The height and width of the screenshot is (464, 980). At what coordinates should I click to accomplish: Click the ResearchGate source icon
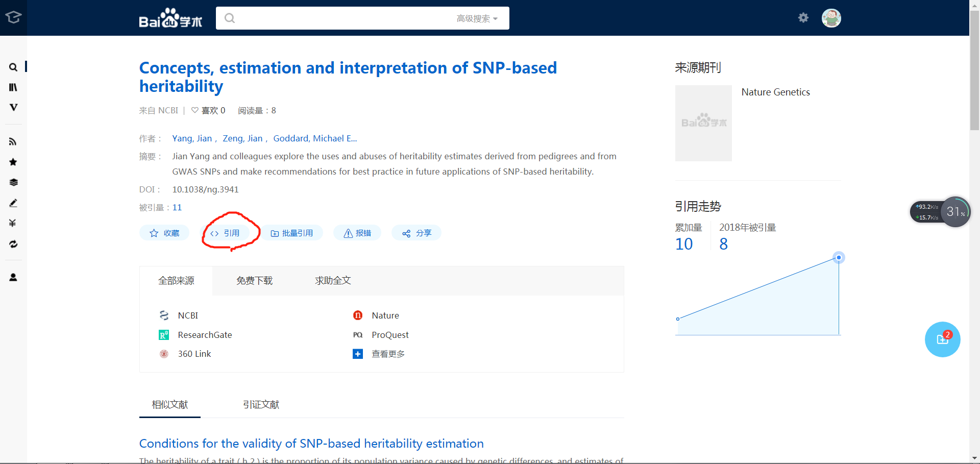(x=164, y=335)
